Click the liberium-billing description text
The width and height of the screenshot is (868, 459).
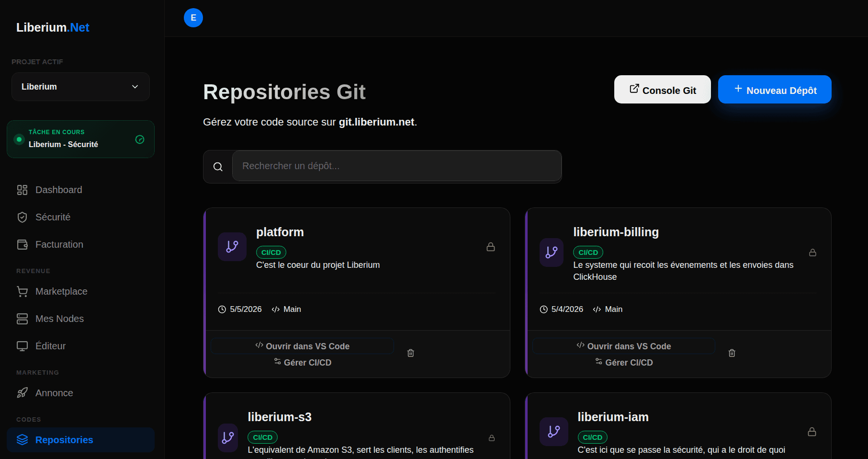click(x=683, y=271)
